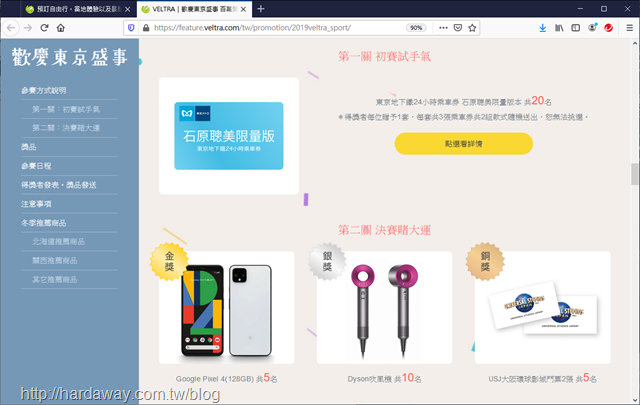This screenshot has width=640, height=405.
Task: Go back to the previous page
Action: [x=11, y=28]
